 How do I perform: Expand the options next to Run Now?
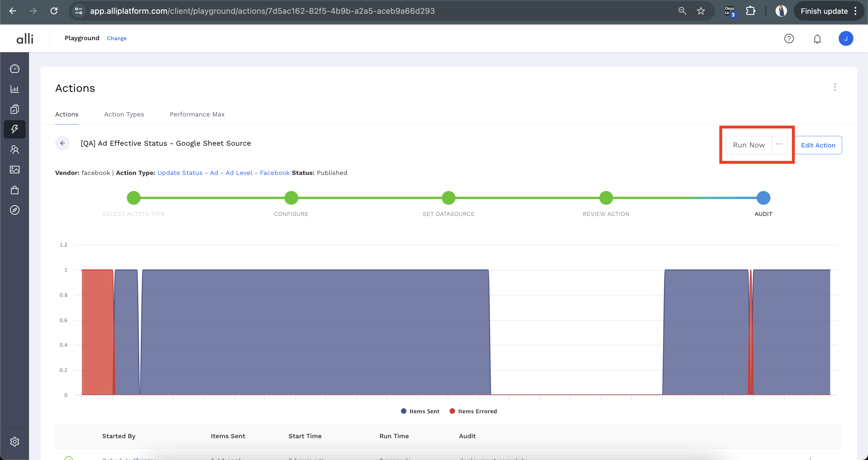[779, 145]
